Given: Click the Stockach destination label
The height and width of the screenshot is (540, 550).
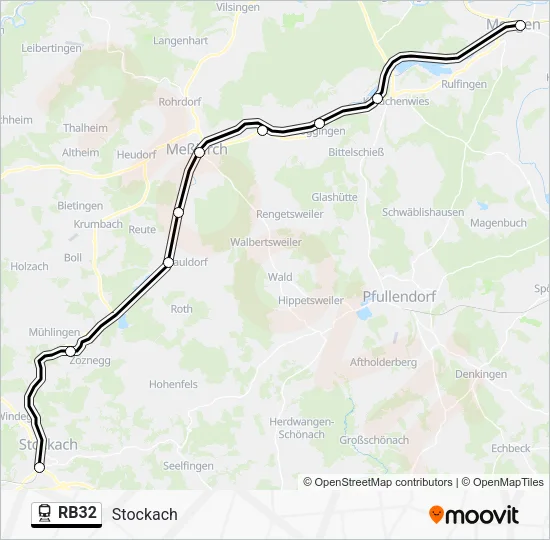Looking at the screenshot, I should click(x=145, y=514).
